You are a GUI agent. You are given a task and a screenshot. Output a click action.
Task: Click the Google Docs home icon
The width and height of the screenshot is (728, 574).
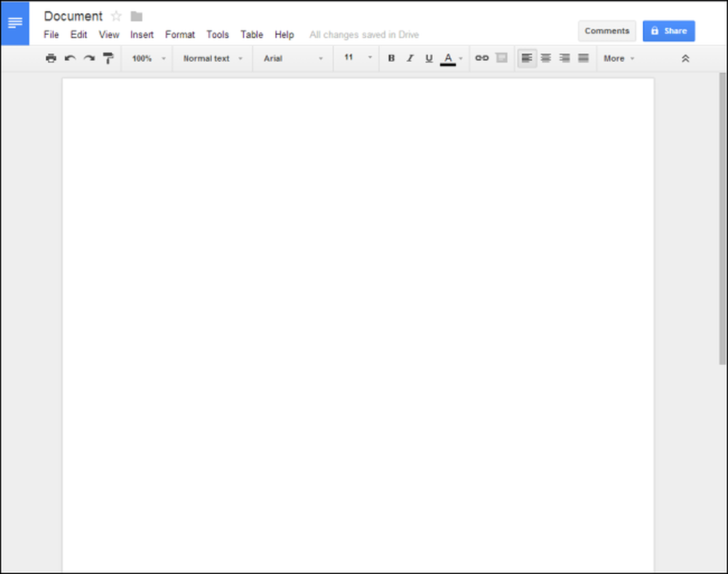tap(15, 23)
